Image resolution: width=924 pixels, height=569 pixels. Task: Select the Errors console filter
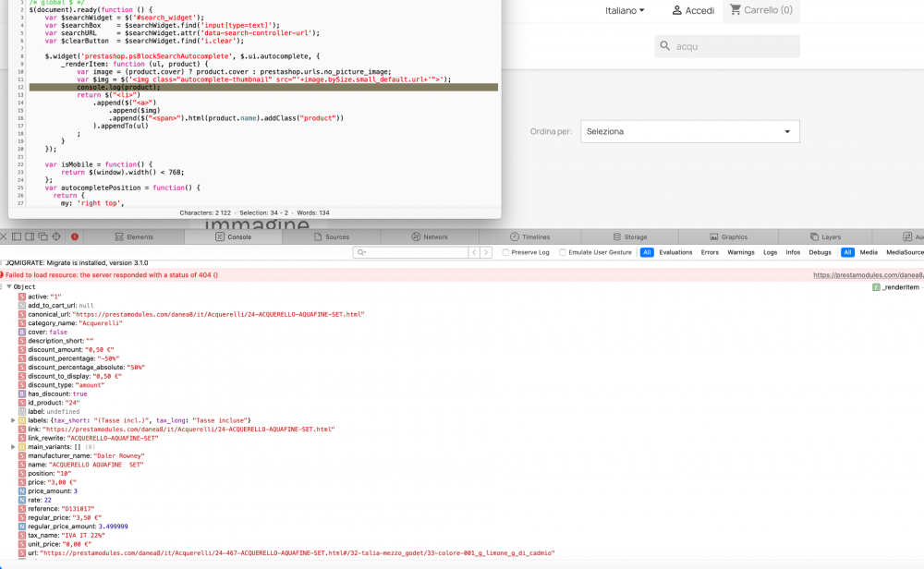coord(710,252)
